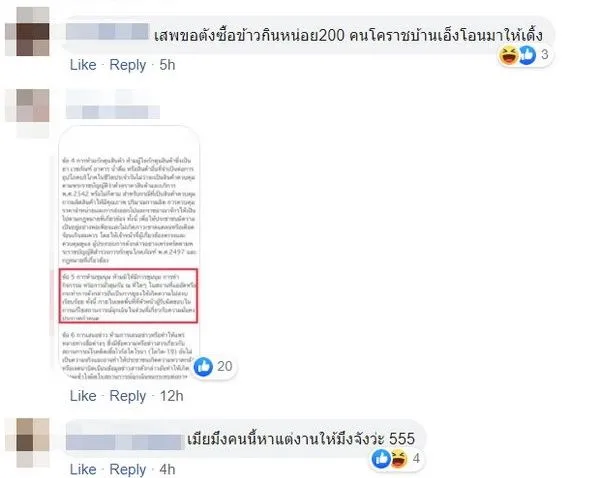Image resolution: width=600 pixels, height=478 pixels.
Task: Open the third commenter's profile picture
Action: (x=27, y=443)
